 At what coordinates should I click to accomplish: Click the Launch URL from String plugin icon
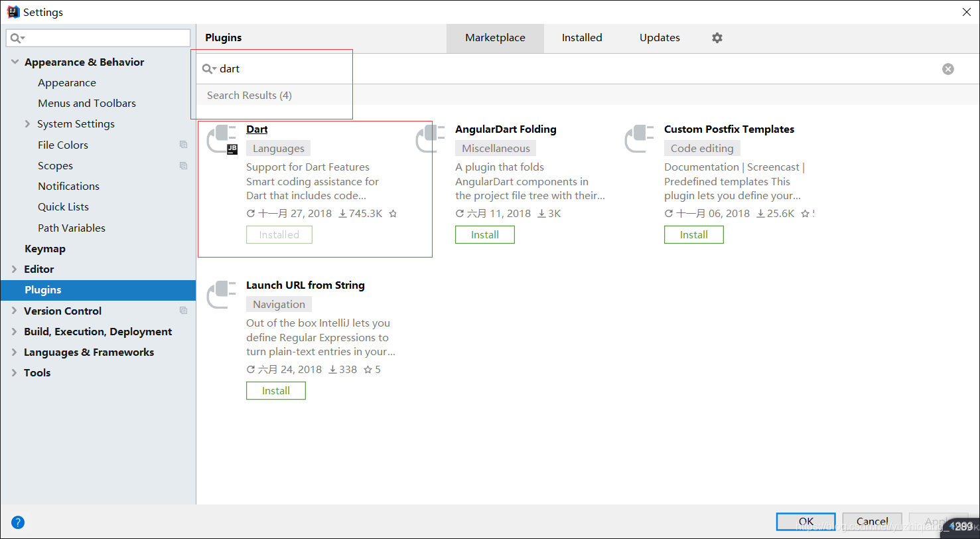(x=222, y=295)
